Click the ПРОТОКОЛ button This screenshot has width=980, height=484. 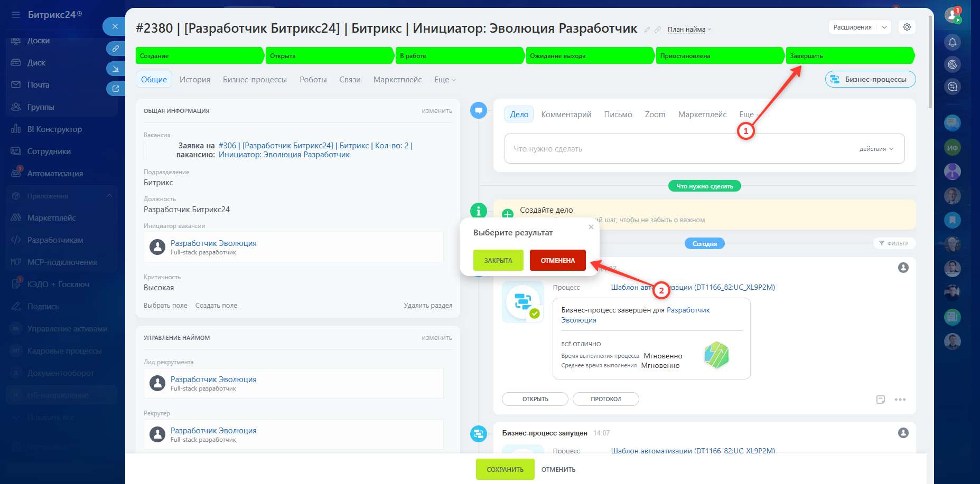pyautogui.click(x=606, y=399)
